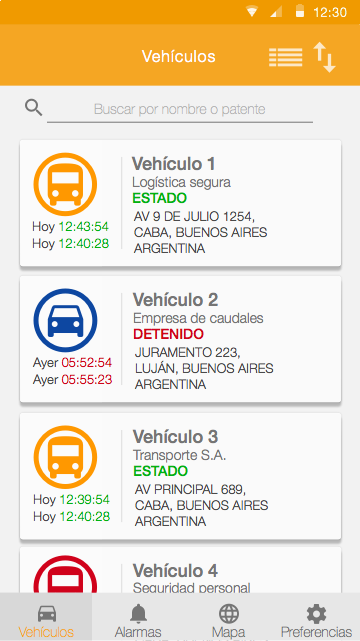Viewport: 360px width, 641px height.
Task: Open the Vehículo 1 title
Action: [x=174, y=164]
